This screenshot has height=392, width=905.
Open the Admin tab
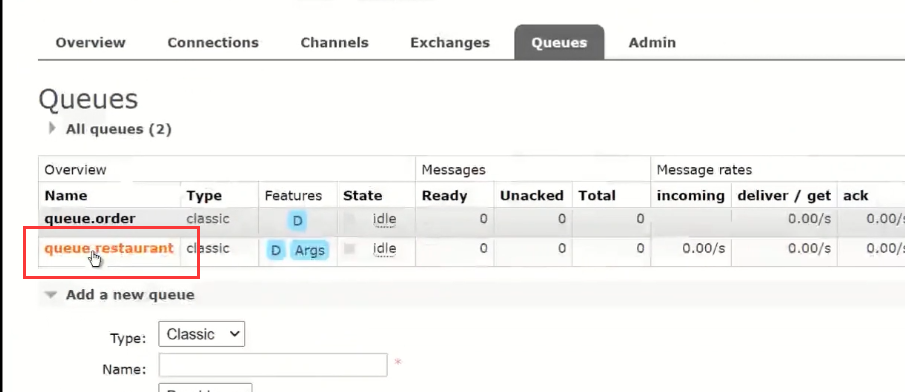tap(652, 43)
